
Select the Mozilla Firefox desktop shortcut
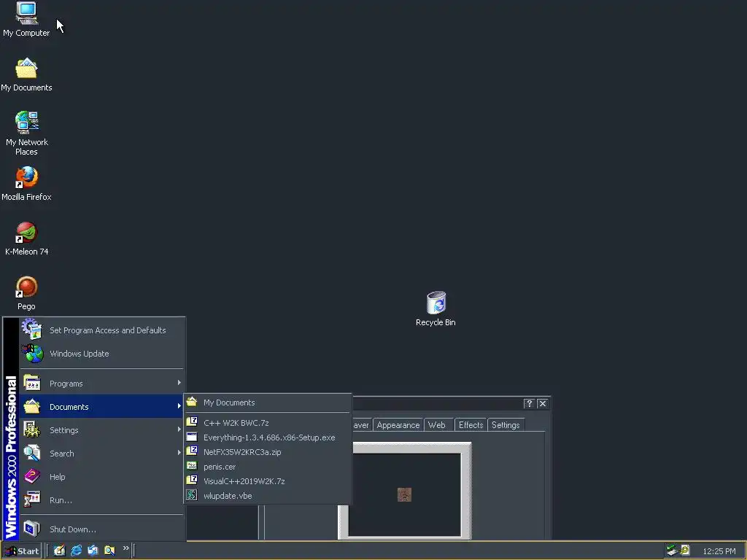(x=27, y=183)
